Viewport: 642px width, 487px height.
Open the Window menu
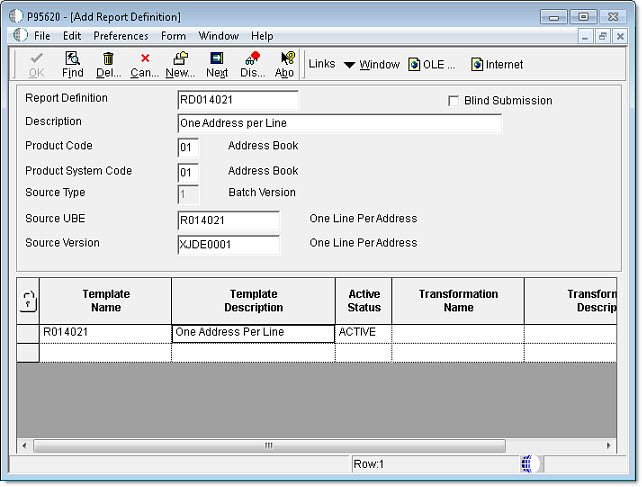point(219,36)
